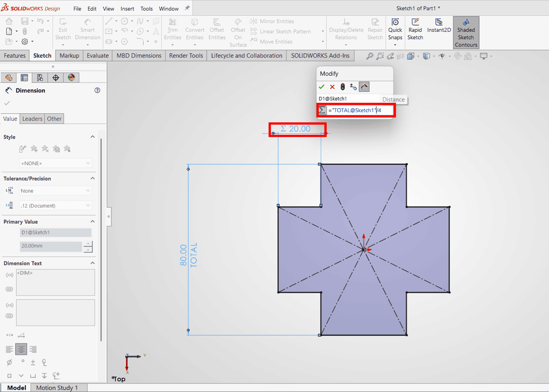
Task: Toggle Mark for Drawing icon in Modify dialog
Action: [364, 87]
